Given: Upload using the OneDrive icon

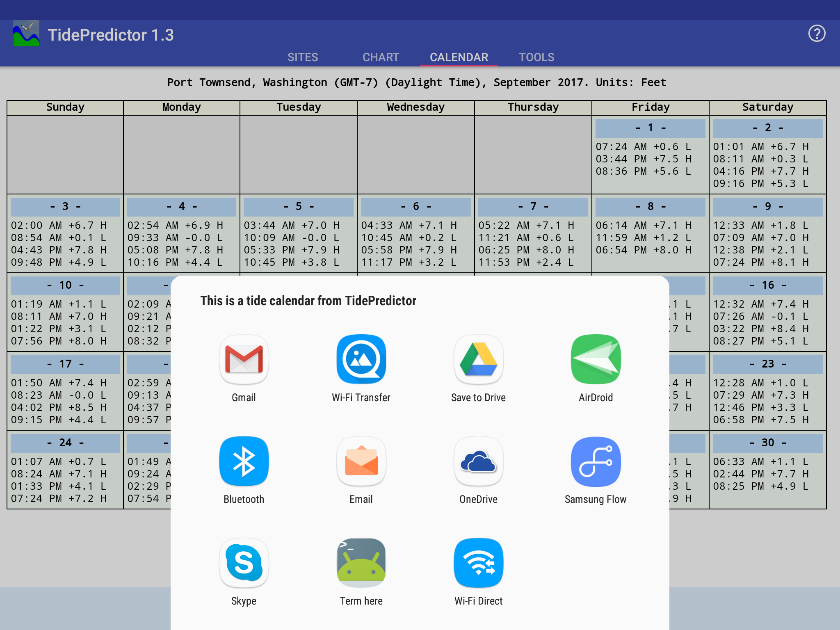Looking at the screenshot, I should click(x=478, y=461).
